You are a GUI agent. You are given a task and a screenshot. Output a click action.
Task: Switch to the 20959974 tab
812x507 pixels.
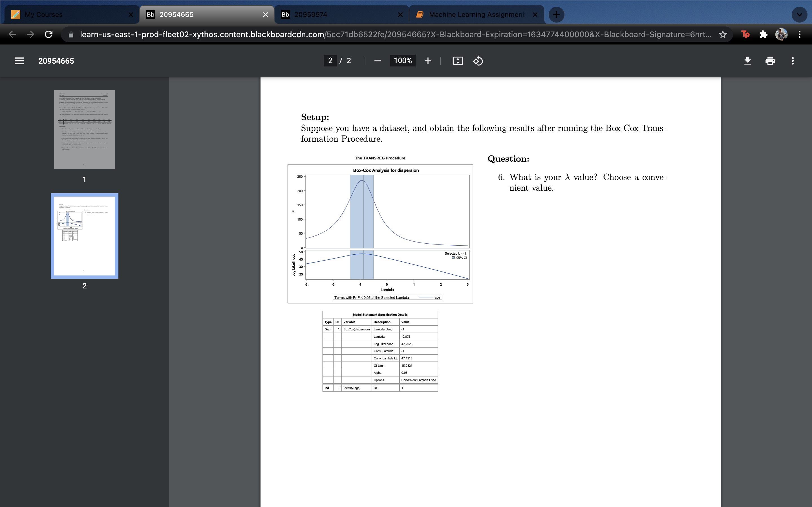[x=336, y=14]
